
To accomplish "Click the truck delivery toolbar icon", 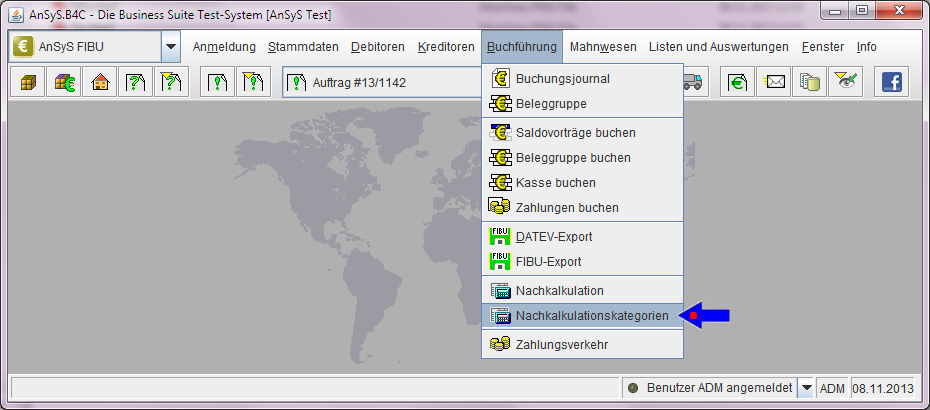I will [x=693, y=83].
